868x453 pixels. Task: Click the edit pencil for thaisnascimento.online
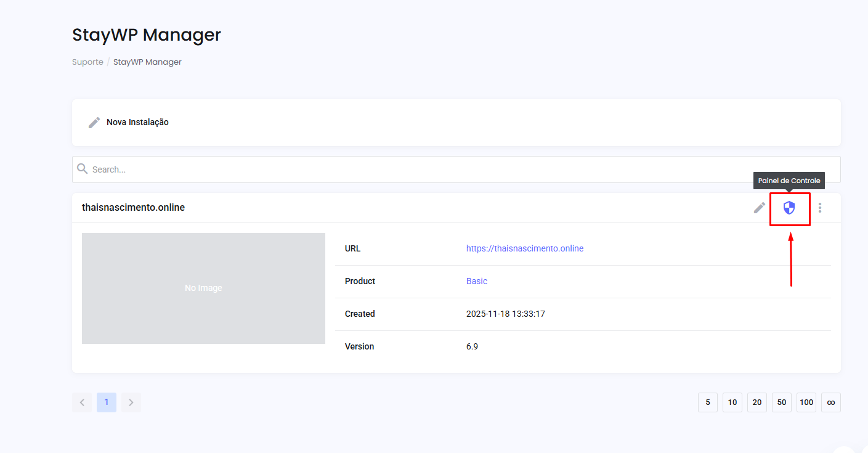[x=758, y=208]
